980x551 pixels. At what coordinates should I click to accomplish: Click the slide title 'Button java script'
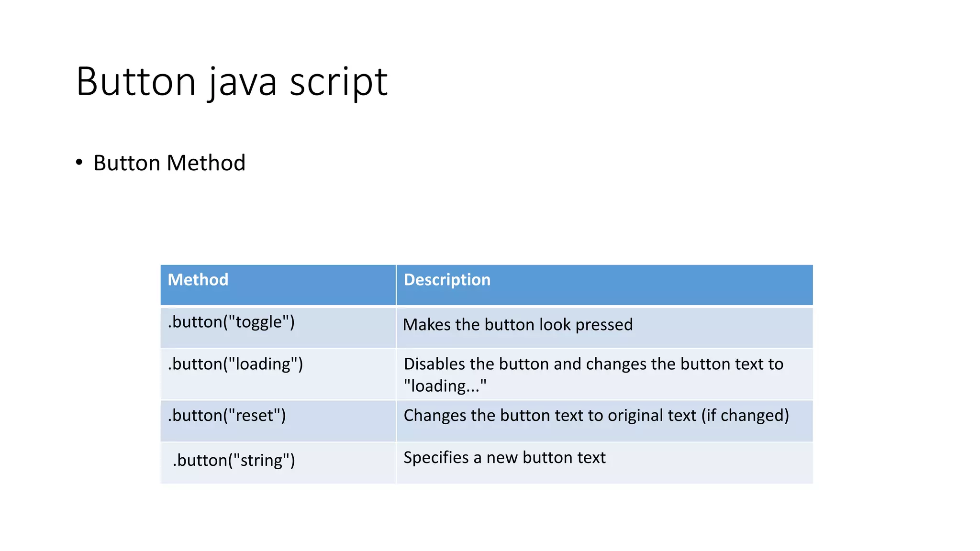(232, 82)
